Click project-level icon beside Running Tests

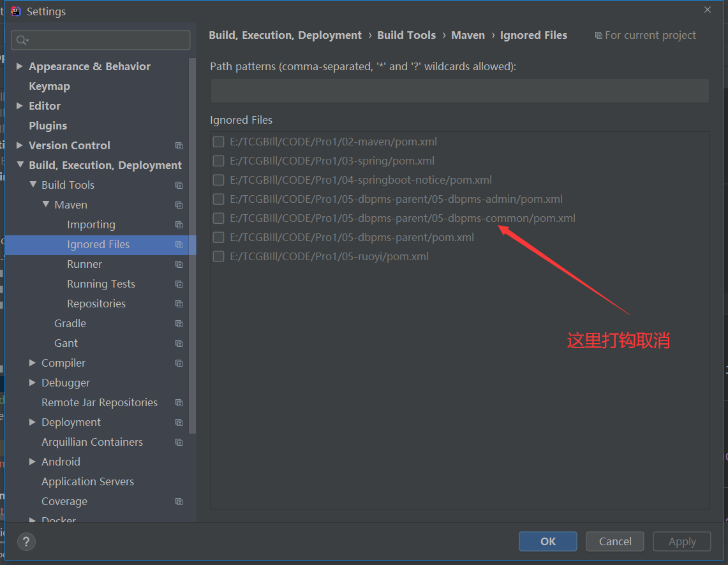click(179, 284)
